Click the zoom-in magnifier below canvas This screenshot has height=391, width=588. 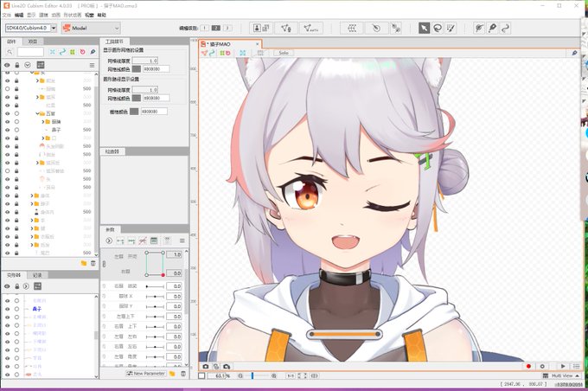[274, 375]
